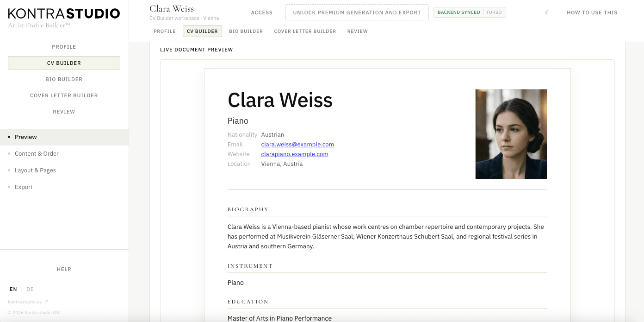Switch to the top Bio Builder tab
Screen dimensions: 644x322
tap(246, 31)
